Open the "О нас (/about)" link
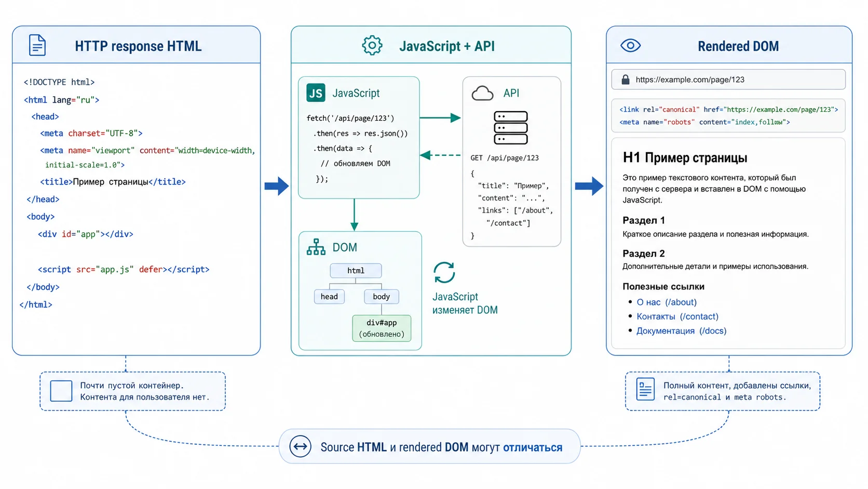Viewport: 868px width, 489px height. coord(667,302)
